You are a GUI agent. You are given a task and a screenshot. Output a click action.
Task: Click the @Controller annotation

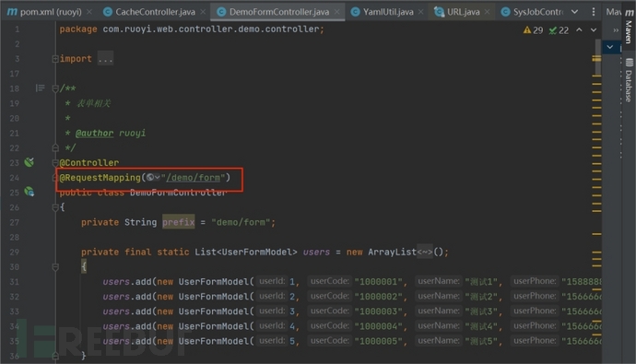point(89,162)
